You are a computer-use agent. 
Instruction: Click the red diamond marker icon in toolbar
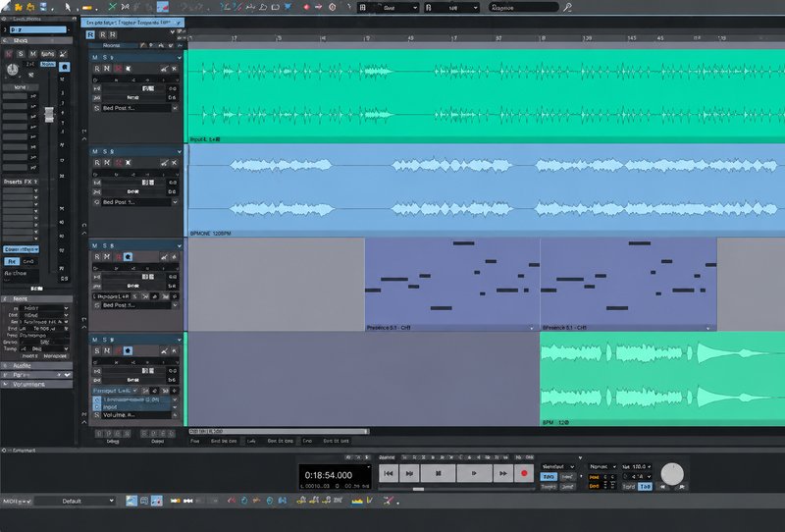[x=306, y=7]
